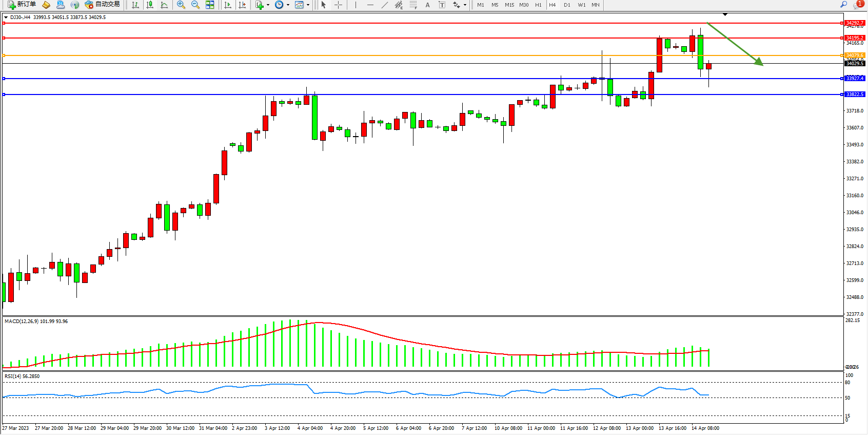This screenshot has width=868, height=435.
Task: Select the trendline drawing tool
Action: (384, 5)
